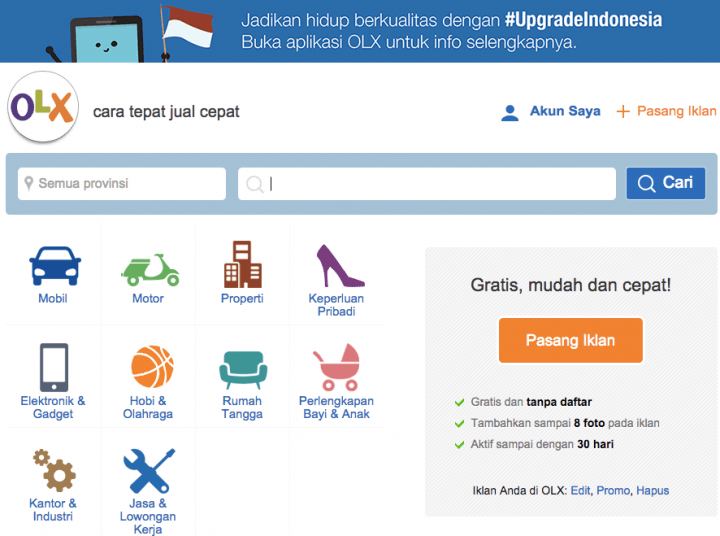The width and height of the screenshot is (720, 536).
Task: Focus the keyword search input field
Action: pos(427,184)
